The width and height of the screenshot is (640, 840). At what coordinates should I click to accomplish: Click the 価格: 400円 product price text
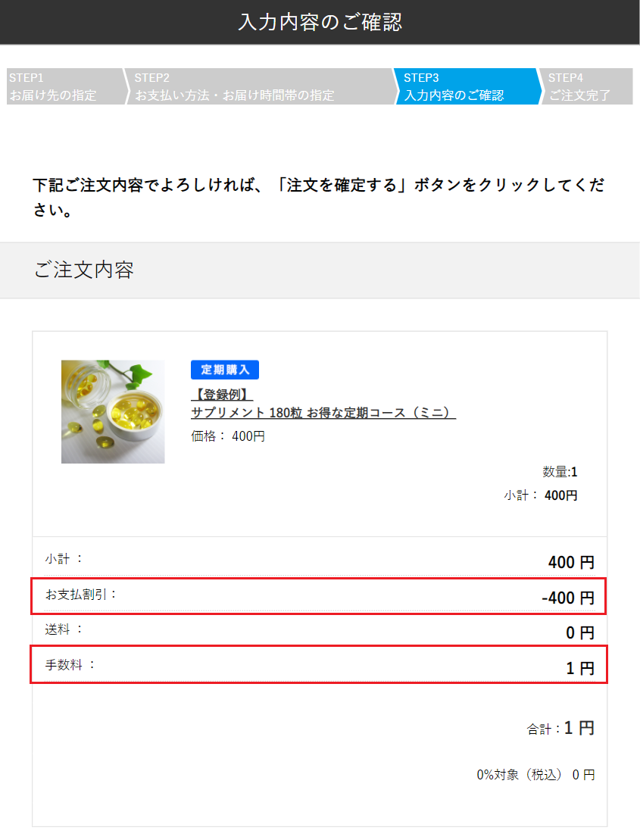pos(228,436)
